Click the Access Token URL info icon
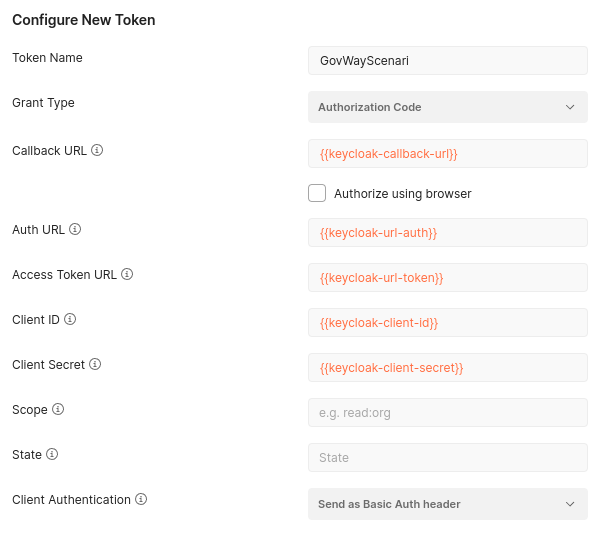 (x=127, y=274)
